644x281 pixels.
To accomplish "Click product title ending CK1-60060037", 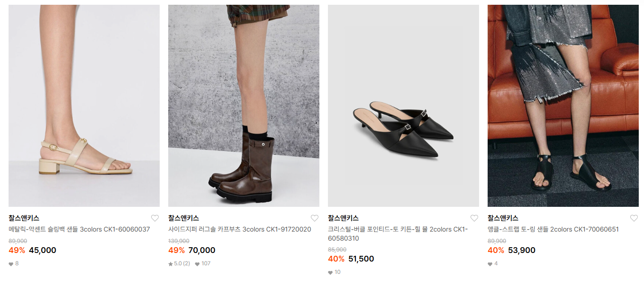I will 79,229.
